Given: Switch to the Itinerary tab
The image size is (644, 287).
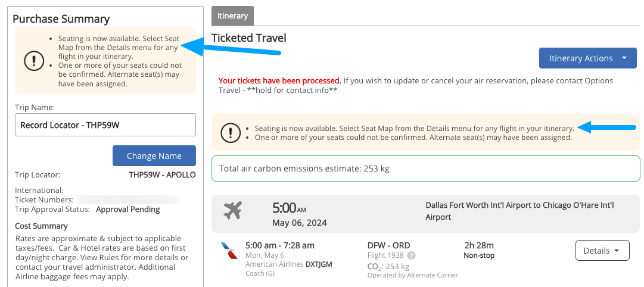Looking at the screenshot, I should [x=232, y=16].
